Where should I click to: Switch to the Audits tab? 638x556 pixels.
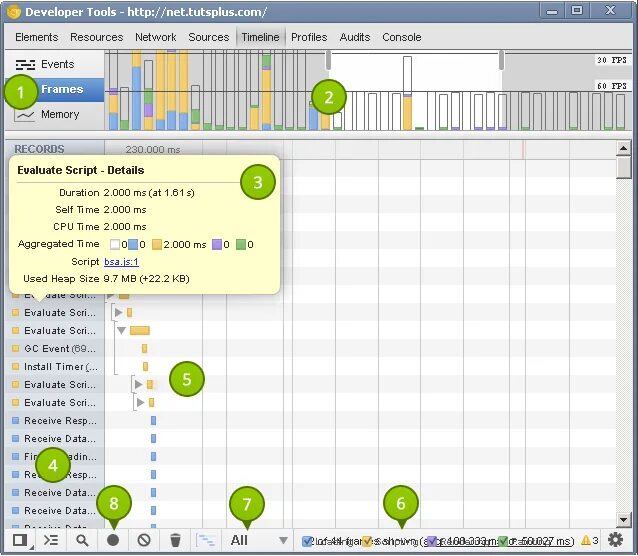click(355, 37)
